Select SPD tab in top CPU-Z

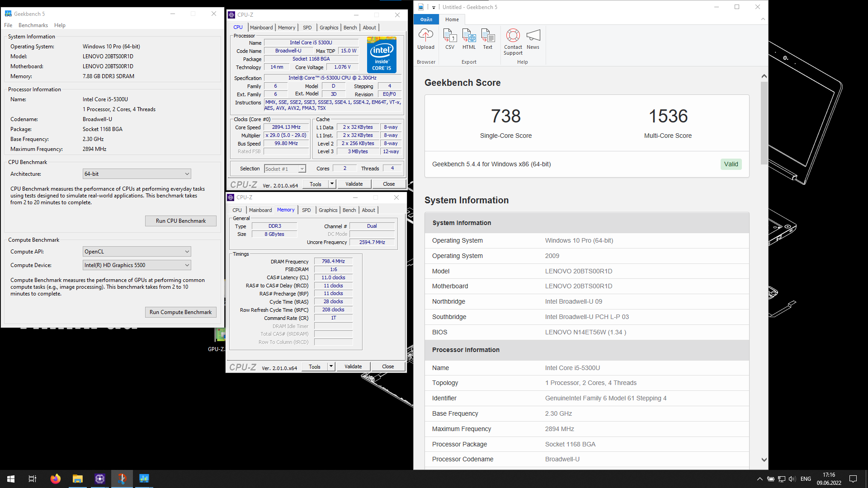tap(307, 28)
